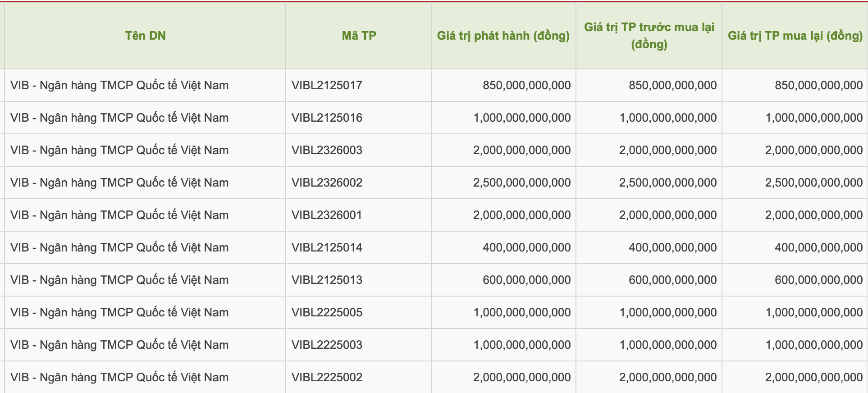Click the VIB company name in VIBL2125016 row
The height and width of the screenshot is (393, 868).
coord(119,118)
